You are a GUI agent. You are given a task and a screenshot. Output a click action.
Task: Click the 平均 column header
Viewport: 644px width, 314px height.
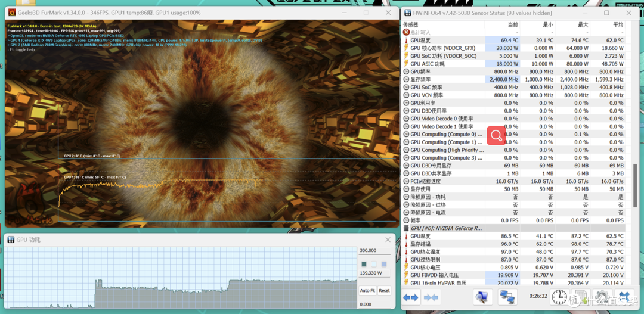point(618,24)
